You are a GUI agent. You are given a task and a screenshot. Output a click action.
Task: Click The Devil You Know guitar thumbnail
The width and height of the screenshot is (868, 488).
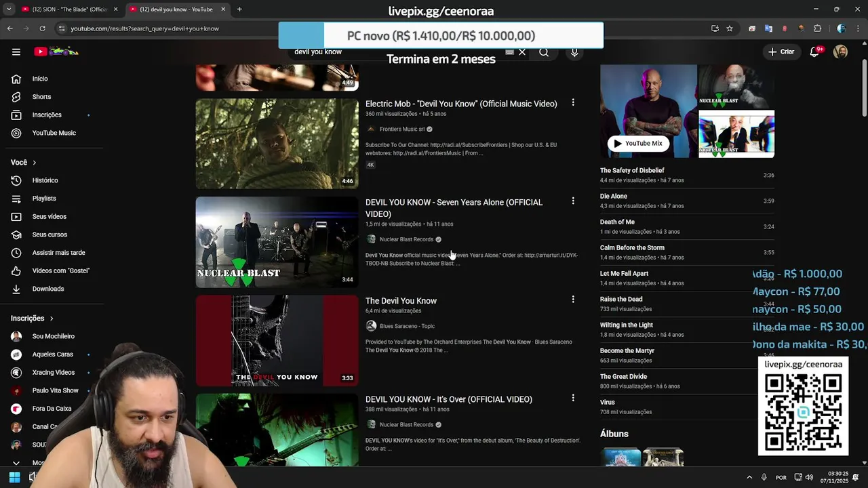point(277,341)
